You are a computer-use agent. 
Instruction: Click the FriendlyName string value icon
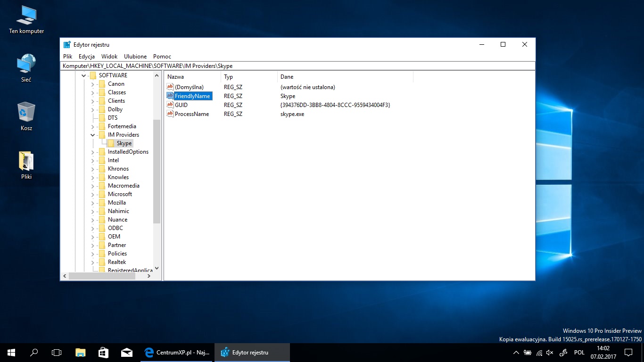pos(170,96)
